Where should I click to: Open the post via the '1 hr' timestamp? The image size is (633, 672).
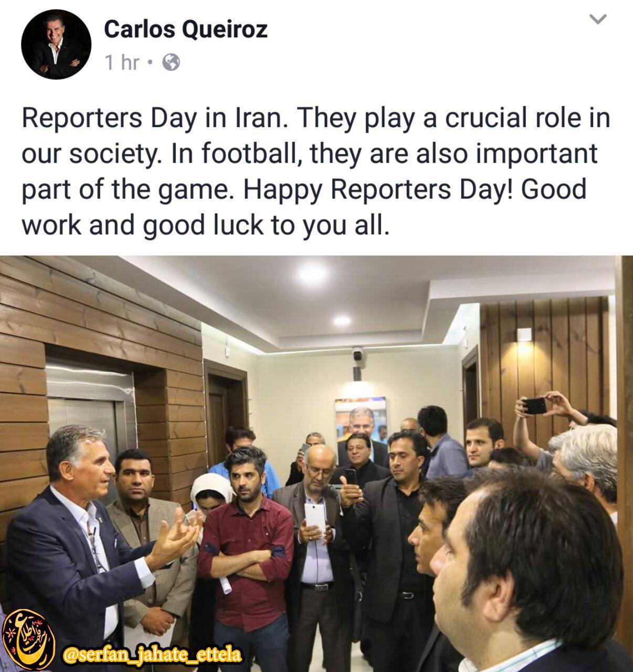[x=122, y=63]
